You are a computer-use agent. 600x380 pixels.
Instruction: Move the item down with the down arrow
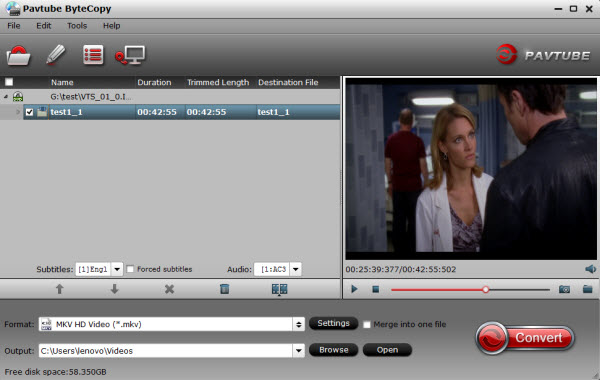coord(114,289)
